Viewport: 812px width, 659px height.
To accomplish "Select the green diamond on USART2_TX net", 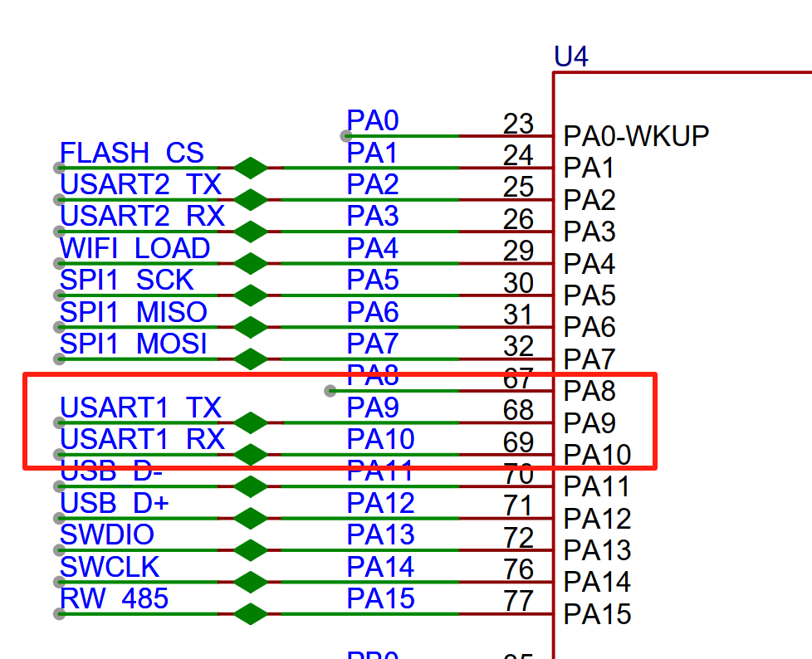I will [x=251, y=199].
